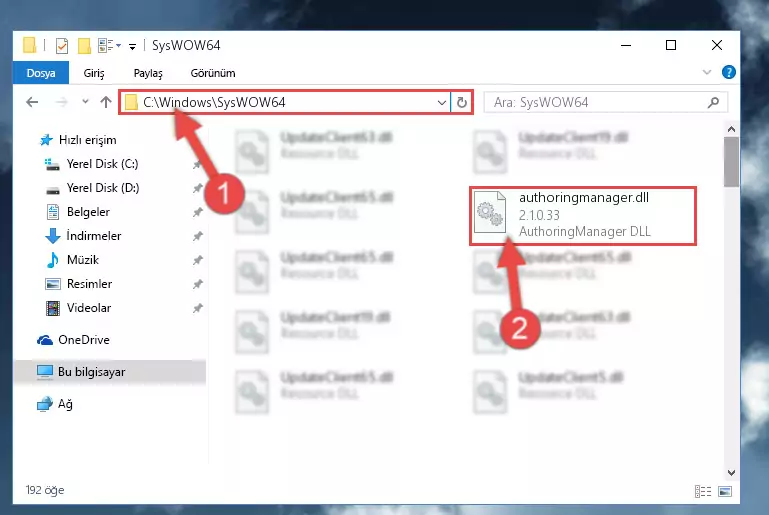
Task: Click scrollbar up arrow in file list
Action: [x=731, y=129]
